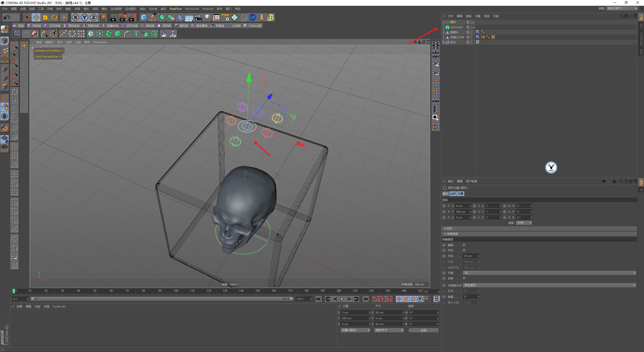Select the freehand spline Pen icon
Image resolution: width=644 pixels, height=352 pixels.
153,17
